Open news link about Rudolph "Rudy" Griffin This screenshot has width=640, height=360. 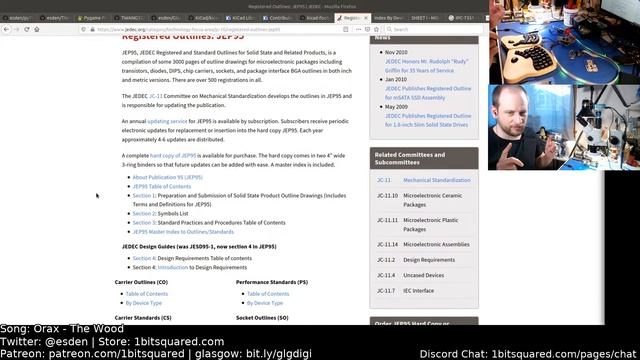coord(426,66)
